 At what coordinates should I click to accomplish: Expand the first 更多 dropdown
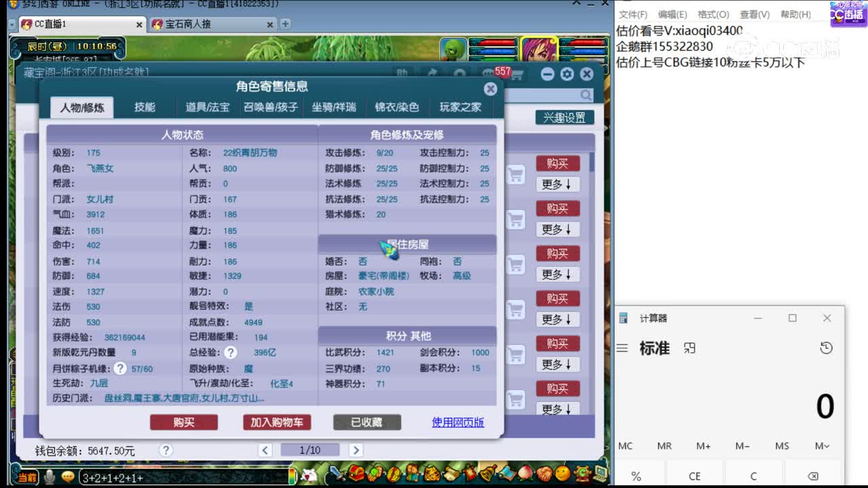(557, 184)
